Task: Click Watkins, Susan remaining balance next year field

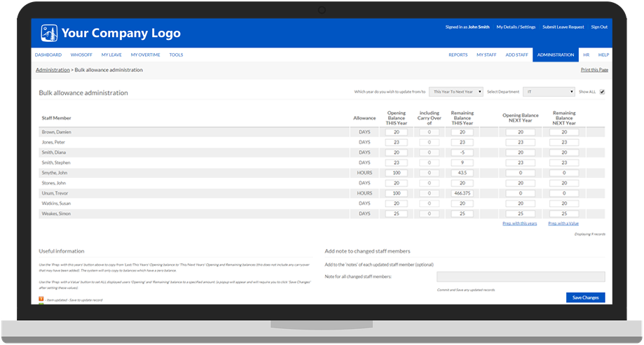Action: (x=564, y=204)
